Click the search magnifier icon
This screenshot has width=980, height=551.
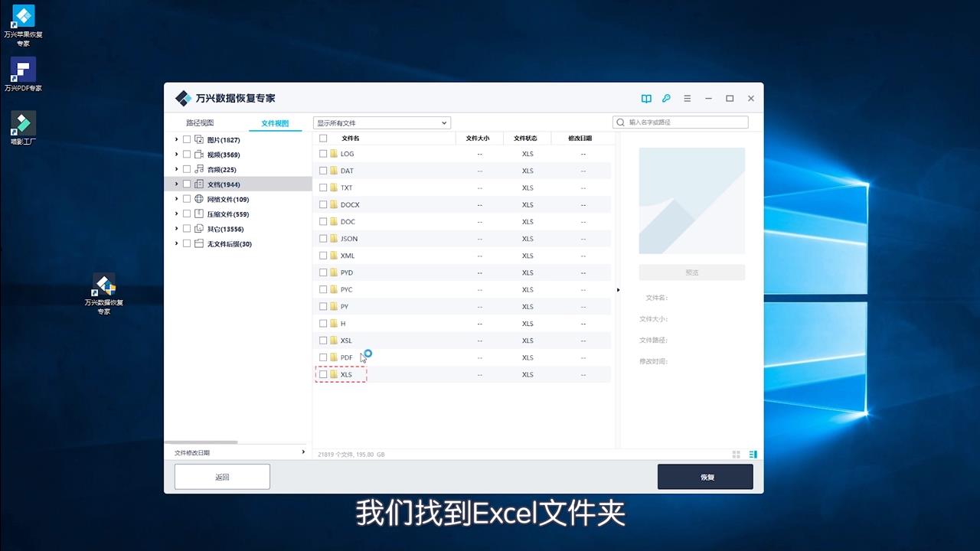coord(621,122)
